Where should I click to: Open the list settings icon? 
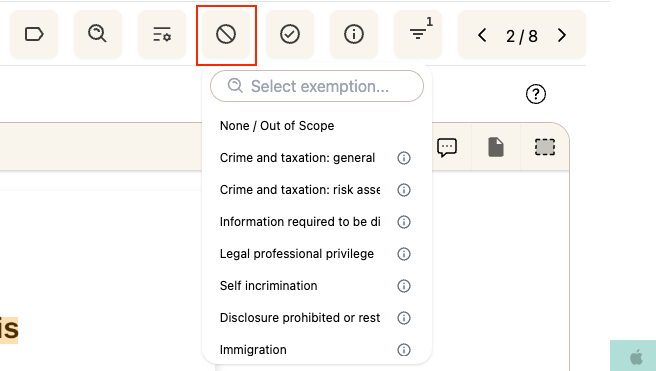click(x=161, y=34)
